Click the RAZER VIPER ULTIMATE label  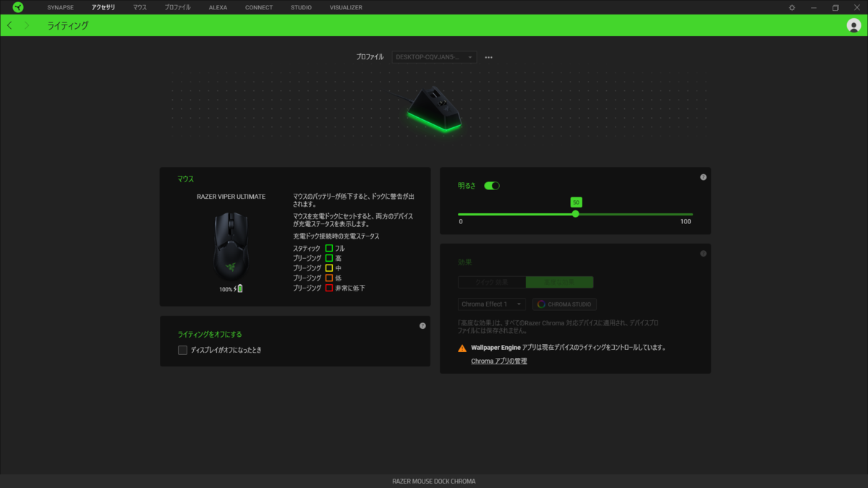coord(231,196)
